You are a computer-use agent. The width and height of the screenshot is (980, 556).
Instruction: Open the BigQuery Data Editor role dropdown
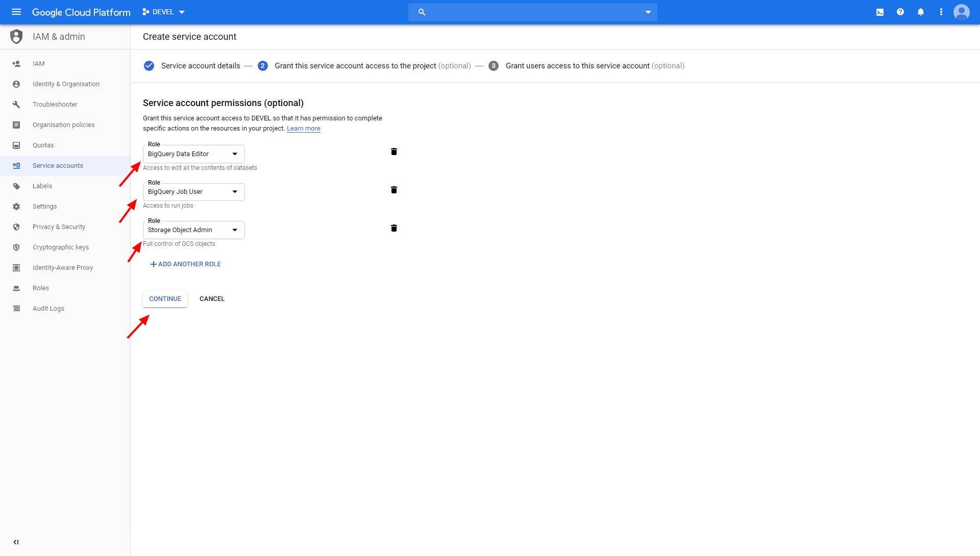pos(194,154)
